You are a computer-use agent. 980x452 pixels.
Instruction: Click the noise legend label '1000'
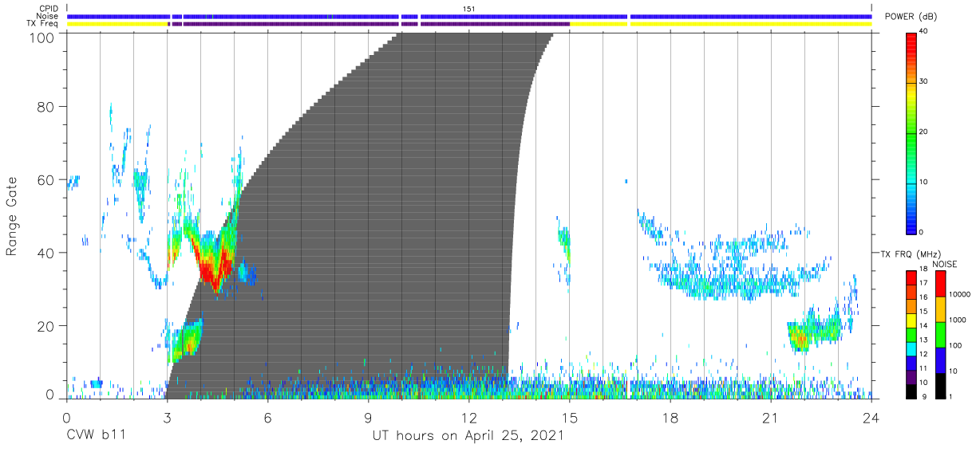click(958, 320)
